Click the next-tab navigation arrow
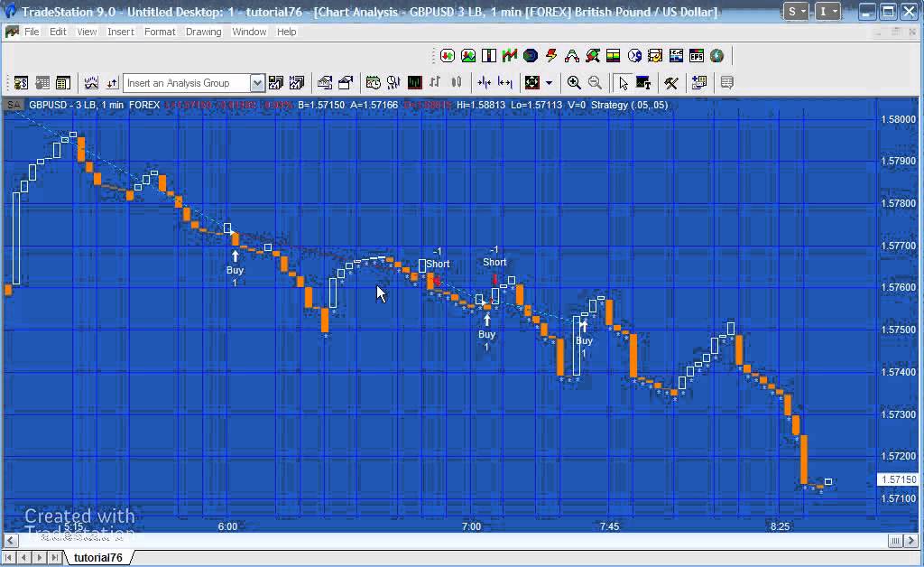The height and width of the screenshot is (567, 924). click(x=40, y=558)
